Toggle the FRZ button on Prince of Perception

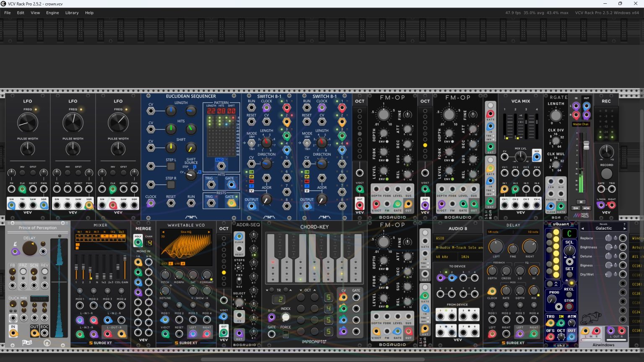[x=23, y=271]
